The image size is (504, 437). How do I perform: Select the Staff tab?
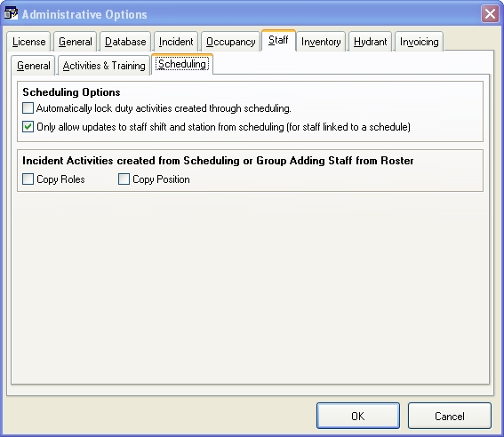click(x=278, y=40)
